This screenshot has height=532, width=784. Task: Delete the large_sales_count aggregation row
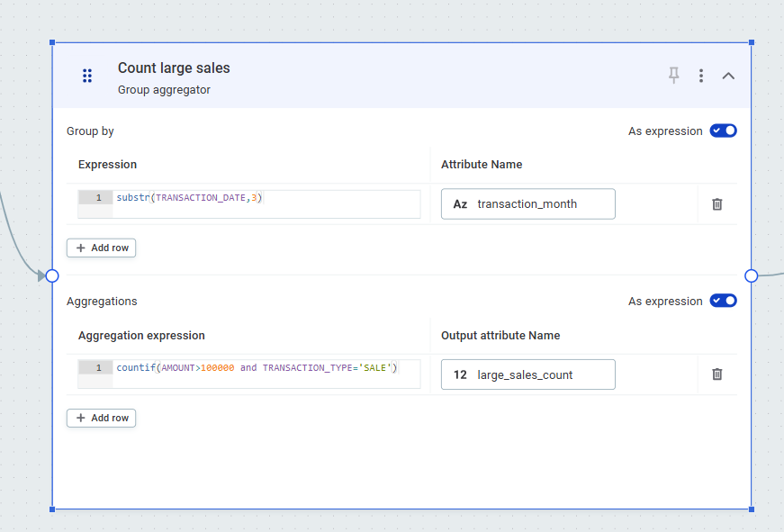pyautogui.click(x=716, y=374)
